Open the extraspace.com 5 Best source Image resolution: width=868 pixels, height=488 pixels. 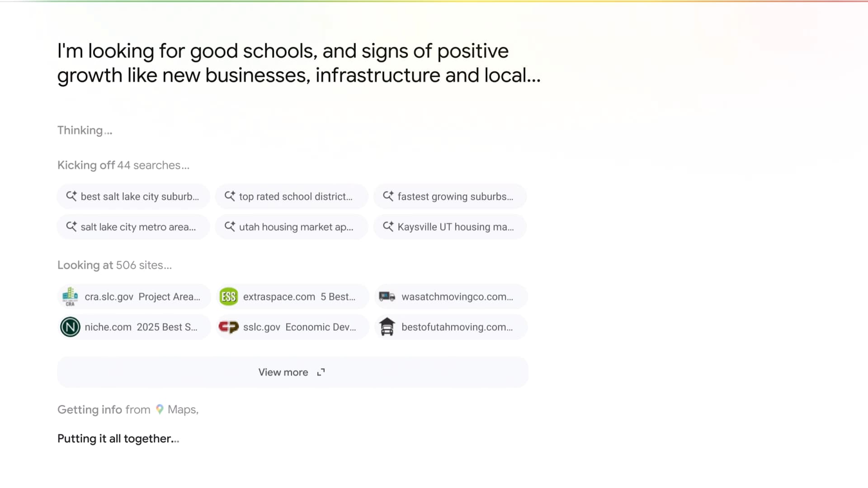[x=299, y=297]
